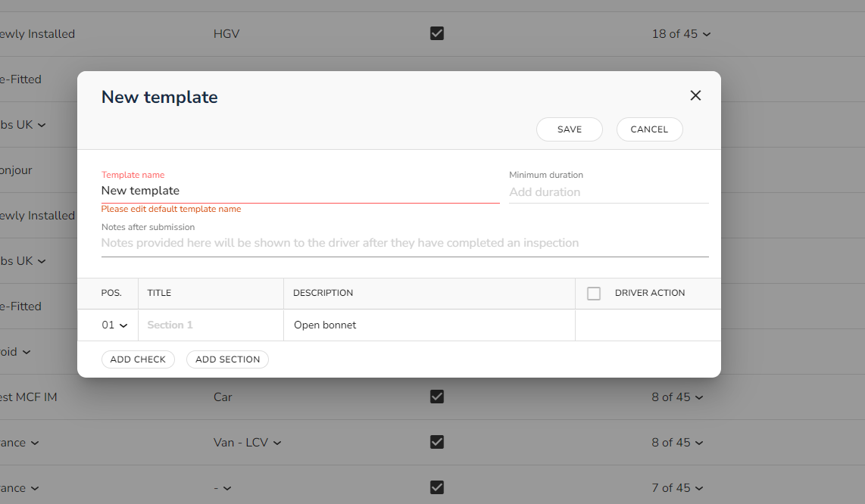Viewport: 865px width, 504px height.
Task: Expand the 7 of 45 dropdown
Action: point(677,488)
